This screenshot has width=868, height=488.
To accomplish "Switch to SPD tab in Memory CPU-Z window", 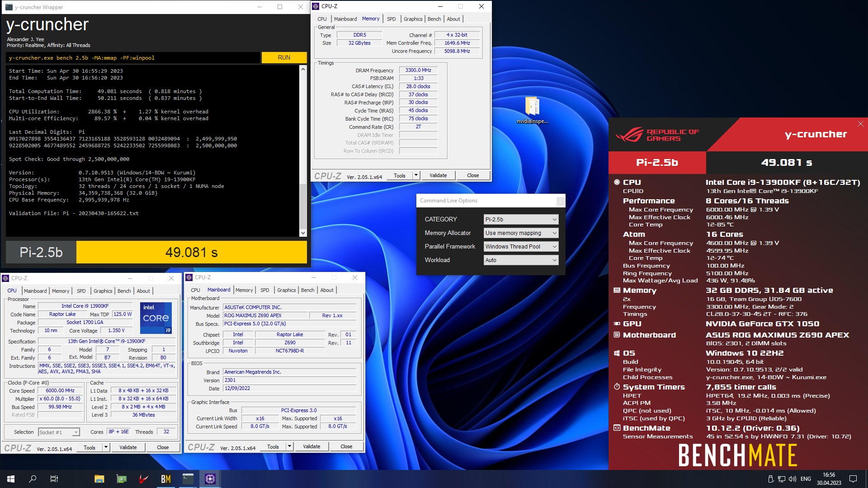I will pos(392,19).
